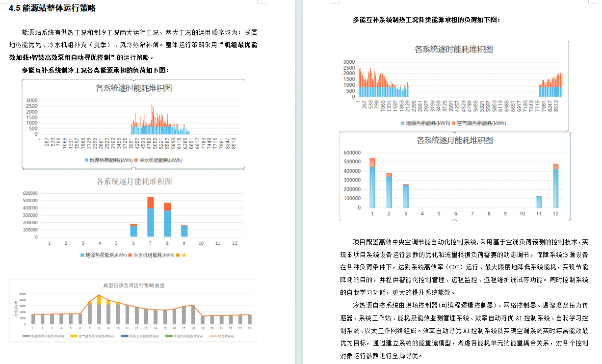Select month 8 orange bar segment, cooling monthly chart
Screen dimensions: 602x364
click(167, 207)
